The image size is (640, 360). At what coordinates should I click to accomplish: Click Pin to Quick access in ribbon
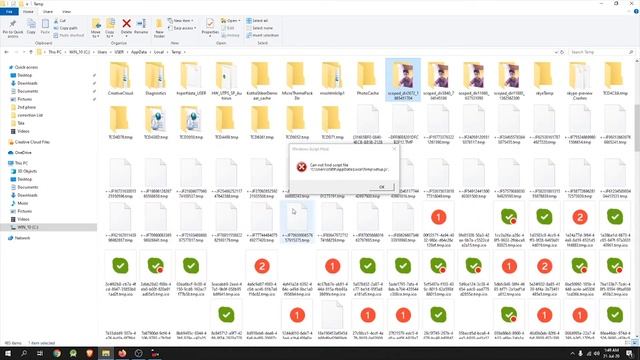(13, 29)
